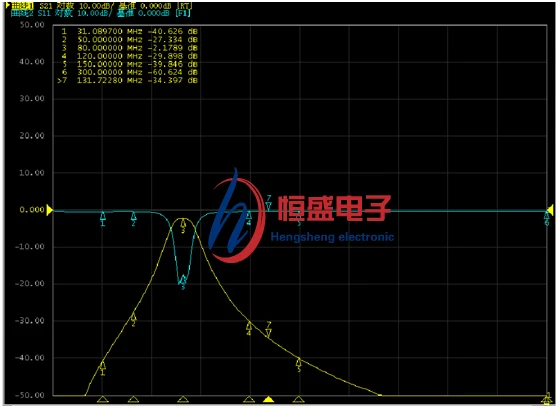558x408 pixels.
Task: Select yellow S21 marker 1 on trace
Action: pos(103,368)
